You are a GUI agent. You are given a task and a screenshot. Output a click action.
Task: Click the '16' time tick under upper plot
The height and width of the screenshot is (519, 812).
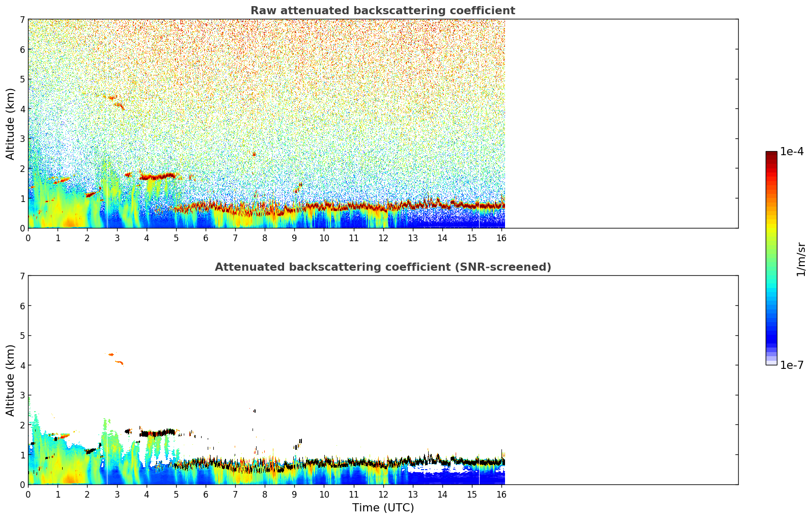click(x=502, y=238)
